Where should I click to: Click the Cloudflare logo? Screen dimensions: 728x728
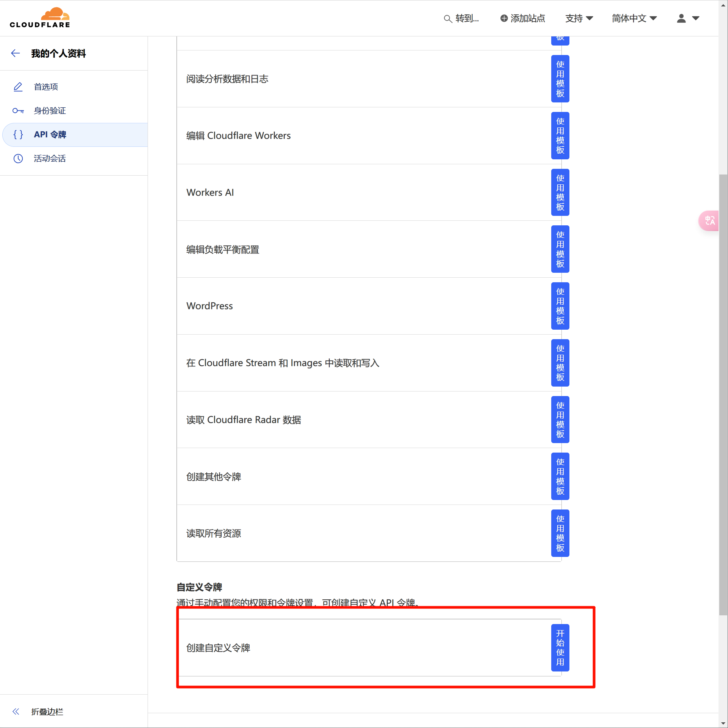tap(40, 18)
